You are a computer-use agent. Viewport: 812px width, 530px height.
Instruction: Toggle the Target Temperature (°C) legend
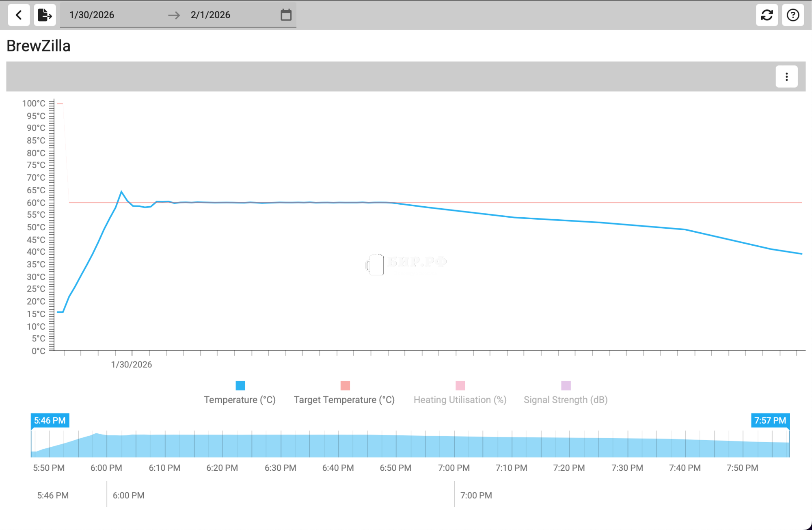click(344, 400)
